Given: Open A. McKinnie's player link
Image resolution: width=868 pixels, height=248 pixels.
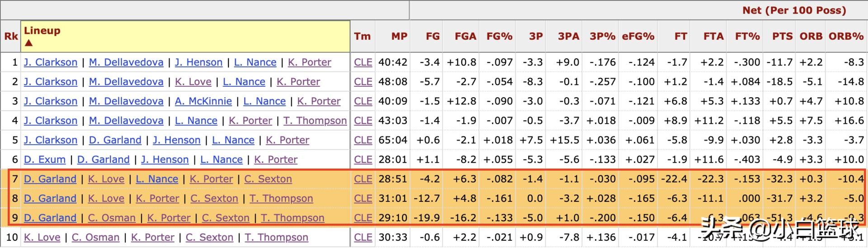Looking at the screenshot, I should 203,101.
